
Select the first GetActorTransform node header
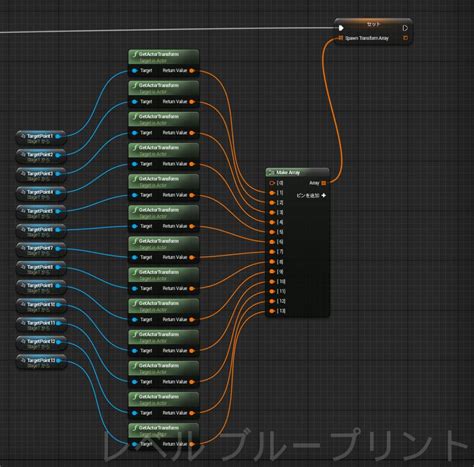pos(164,57)
